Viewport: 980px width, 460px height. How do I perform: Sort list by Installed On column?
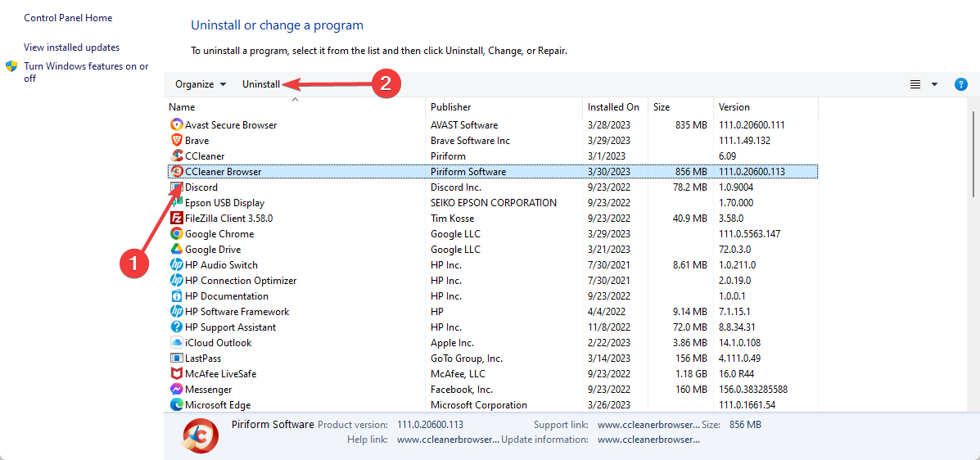(x=615, y=107)
